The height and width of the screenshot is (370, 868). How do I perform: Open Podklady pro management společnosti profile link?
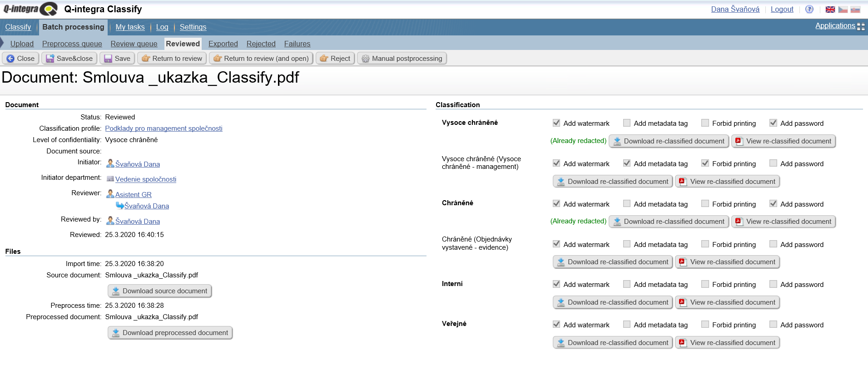tap(164, 128)
